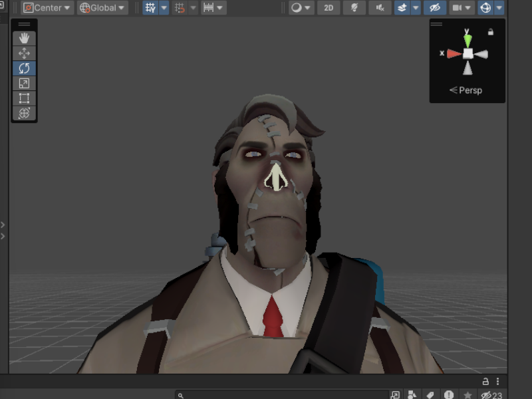
Task: Open the Global handle rotation dropdown
Action: tap(103, 8)
